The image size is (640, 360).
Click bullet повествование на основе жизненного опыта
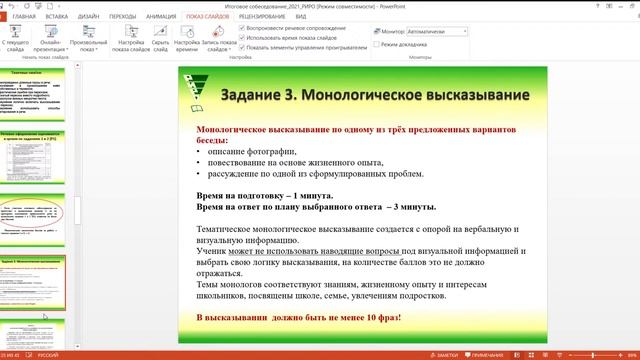(x=296, y=162)
